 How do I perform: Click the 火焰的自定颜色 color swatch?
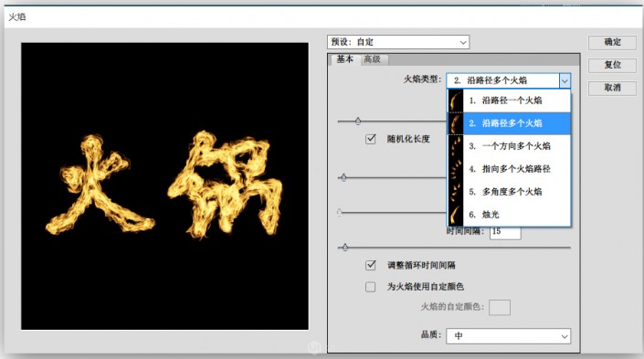coord(500,307)
